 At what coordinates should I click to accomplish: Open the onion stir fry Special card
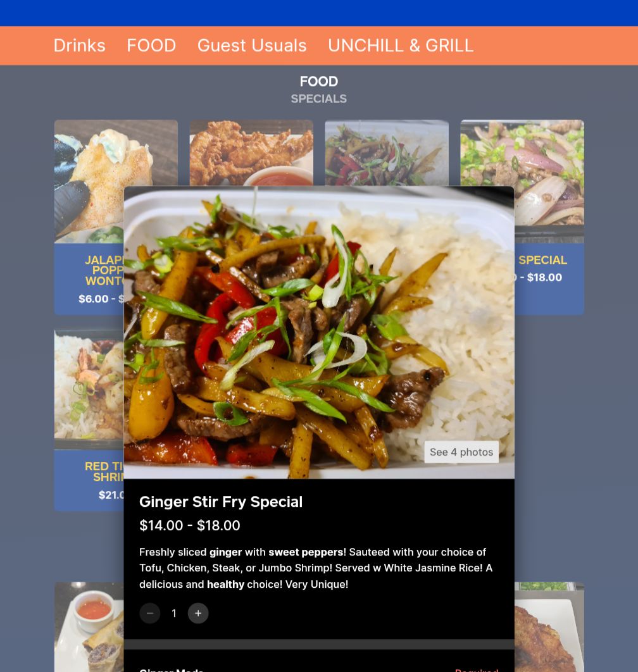click(549, 217)
